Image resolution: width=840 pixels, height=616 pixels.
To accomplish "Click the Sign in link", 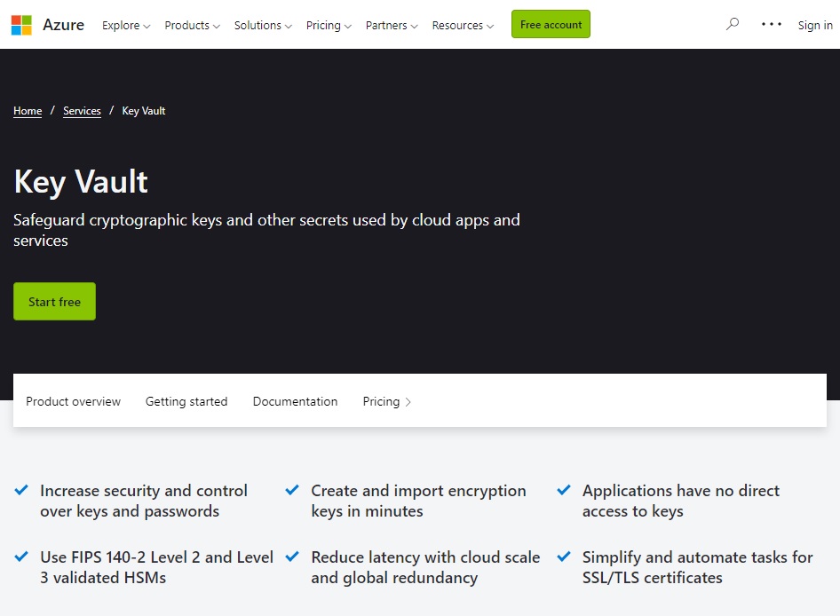I will (x=815, y=25).
